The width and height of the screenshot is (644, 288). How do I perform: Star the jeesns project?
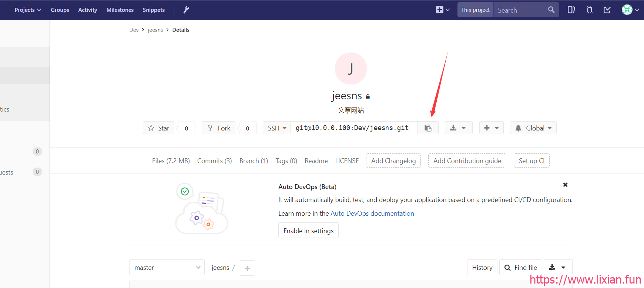[x=158, y=128]
